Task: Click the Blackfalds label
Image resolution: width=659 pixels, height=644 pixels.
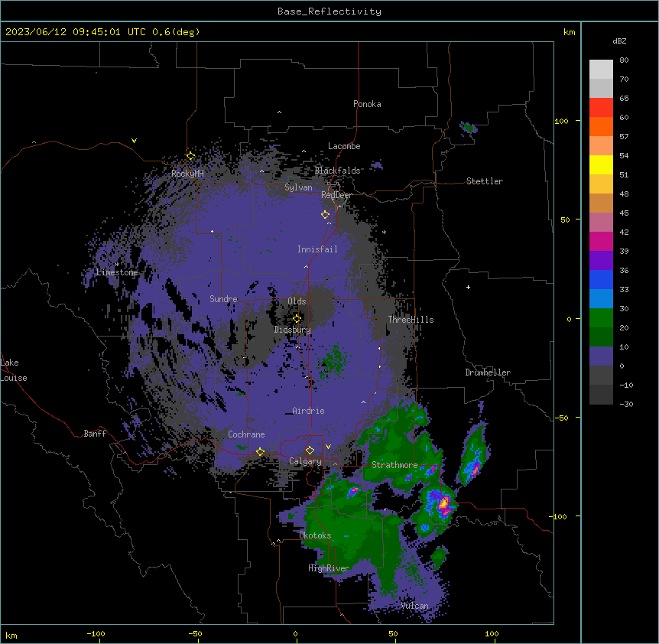Action: pyautogui.click(x=337, y=171)
